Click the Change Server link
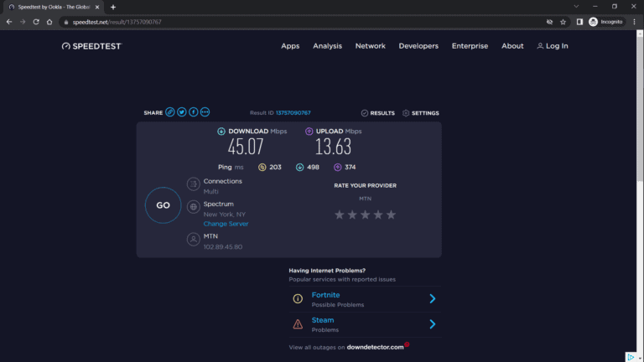The width and height of the screenshot is (644, 362). 226,224
